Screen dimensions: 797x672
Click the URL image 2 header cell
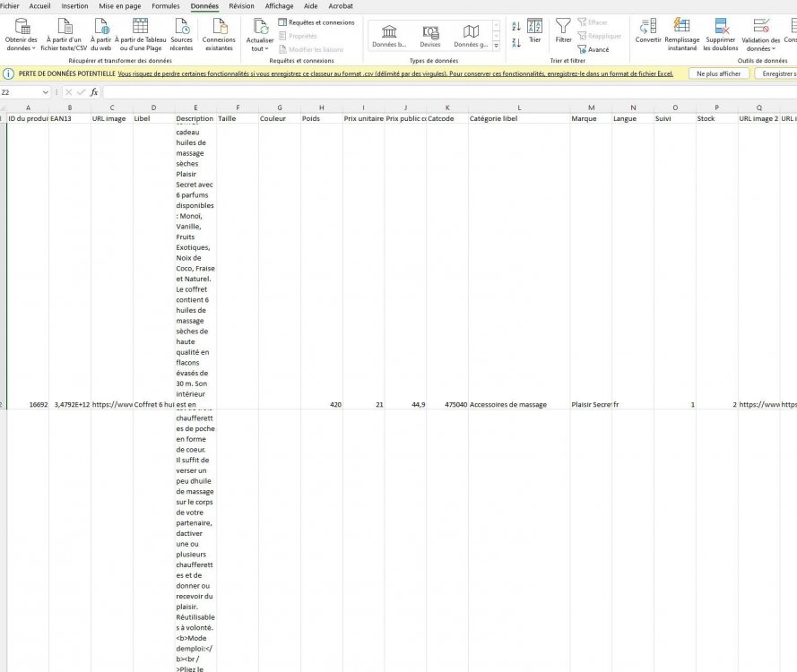click(758, 118)
